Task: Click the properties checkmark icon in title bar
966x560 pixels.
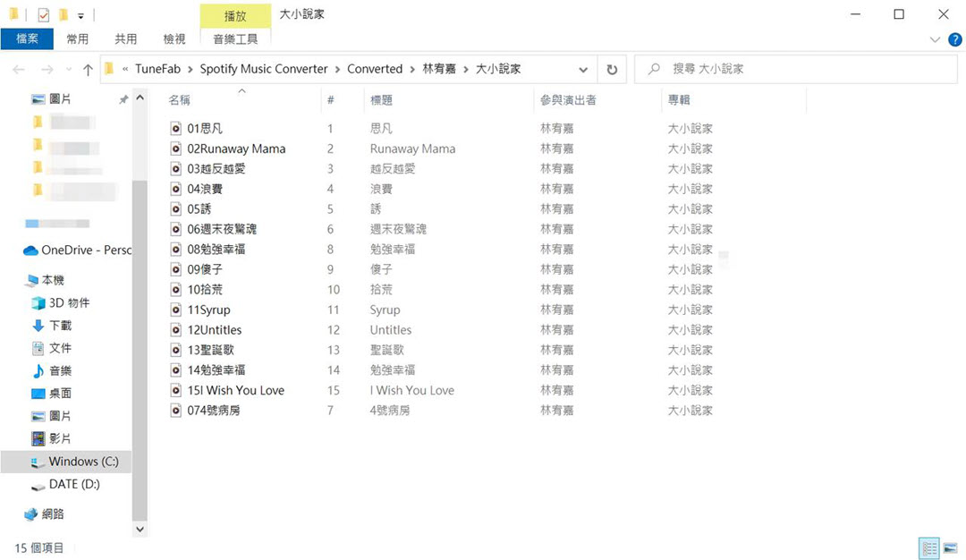Action: [x=44, y=15]
